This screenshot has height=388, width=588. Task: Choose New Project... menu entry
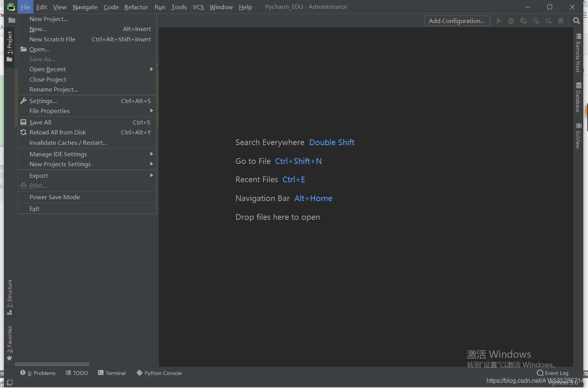point(87,19)
